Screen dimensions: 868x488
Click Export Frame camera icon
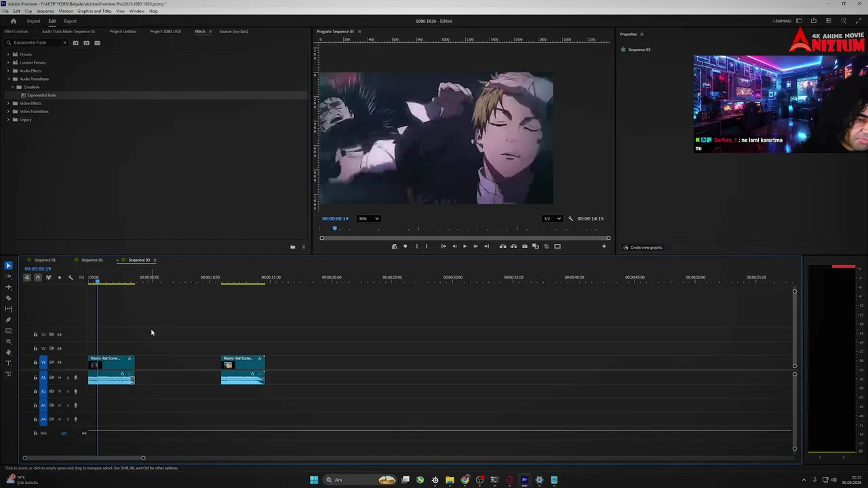pyautogui.click(x=524, y=246)
